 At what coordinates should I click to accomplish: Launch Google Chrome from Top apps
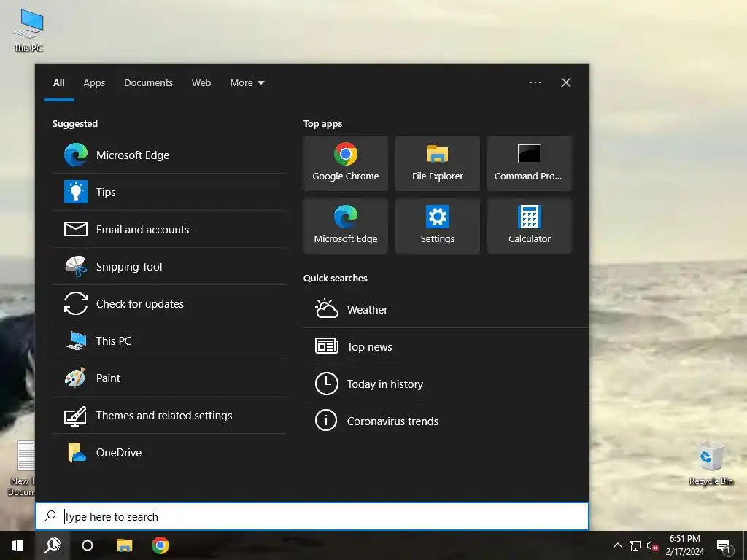345,163
